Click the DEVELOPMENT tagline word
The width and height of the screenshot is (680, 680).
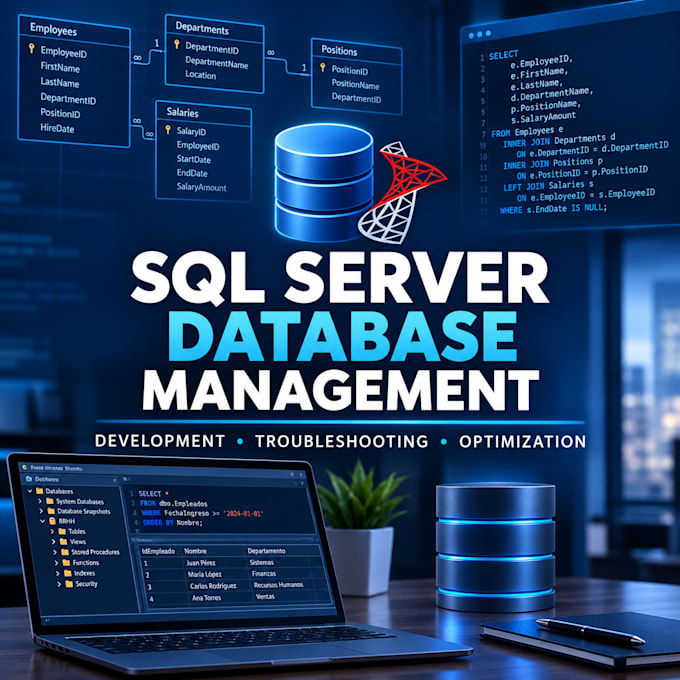click(160, 441)
